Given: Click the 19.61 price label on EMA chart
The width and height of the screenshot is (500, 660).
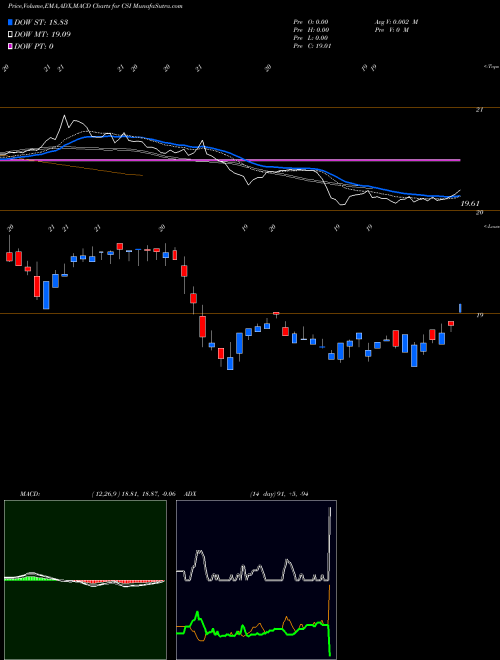Looking at the screenshot, I should (471, 204).
